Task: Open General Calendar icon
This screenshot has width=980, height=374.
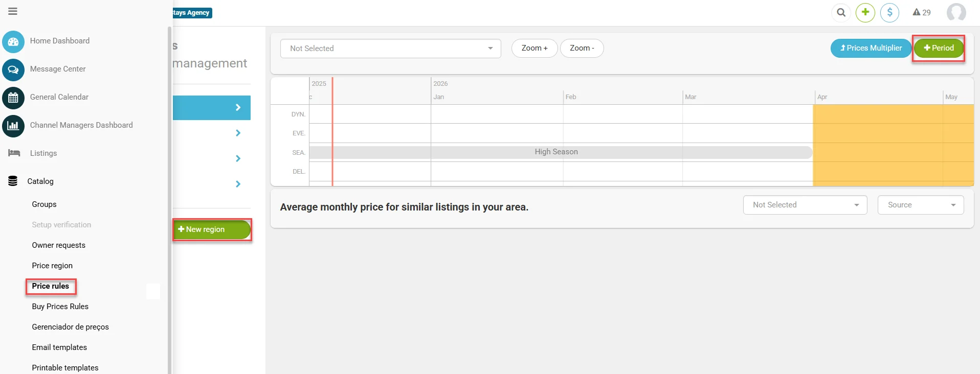Action: (x=13, y=98)
